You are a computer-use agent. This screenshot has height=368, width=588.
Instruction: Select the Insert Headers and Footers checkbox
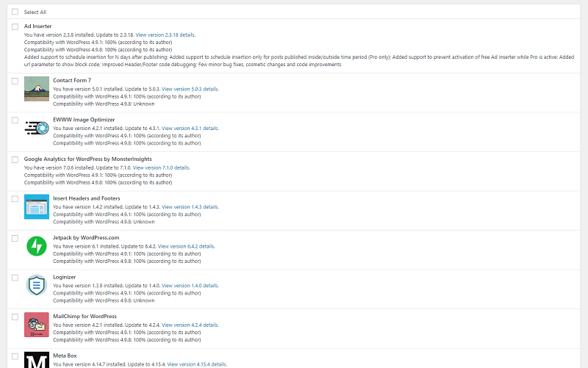(x=15, y=199)
